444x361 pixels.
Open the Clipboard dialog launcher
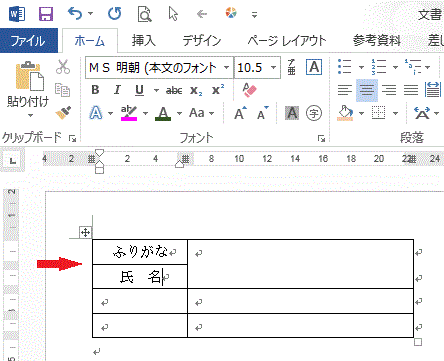point(72,138)
